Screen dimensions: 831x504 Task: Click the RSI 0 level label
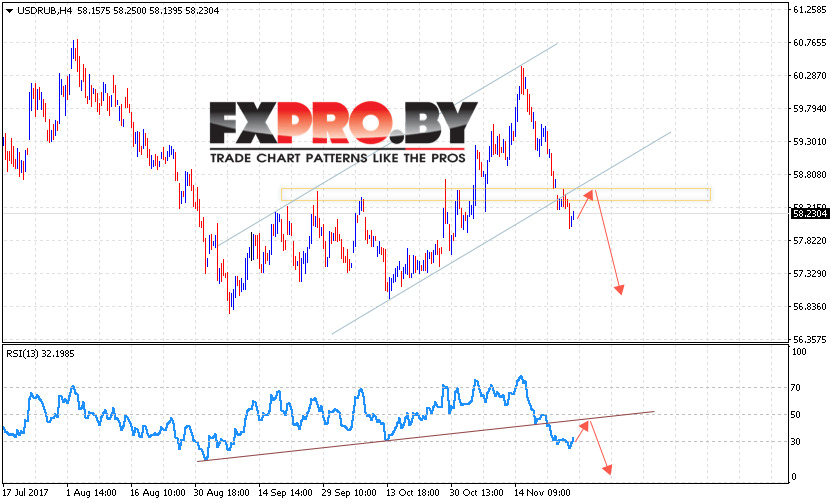794,476
